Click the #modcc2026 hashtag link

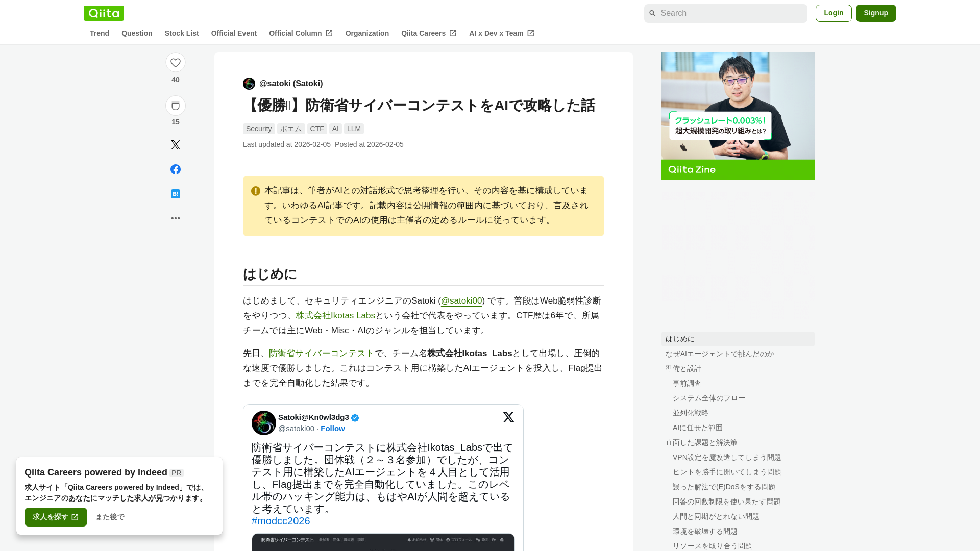pos(280,521)
